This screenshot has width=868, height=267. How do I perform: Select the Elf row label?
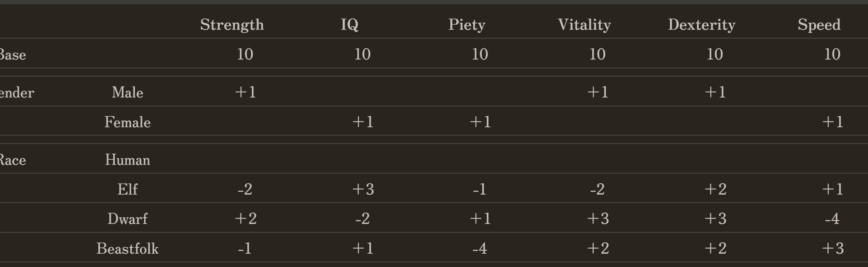click(x=127, y=189)
